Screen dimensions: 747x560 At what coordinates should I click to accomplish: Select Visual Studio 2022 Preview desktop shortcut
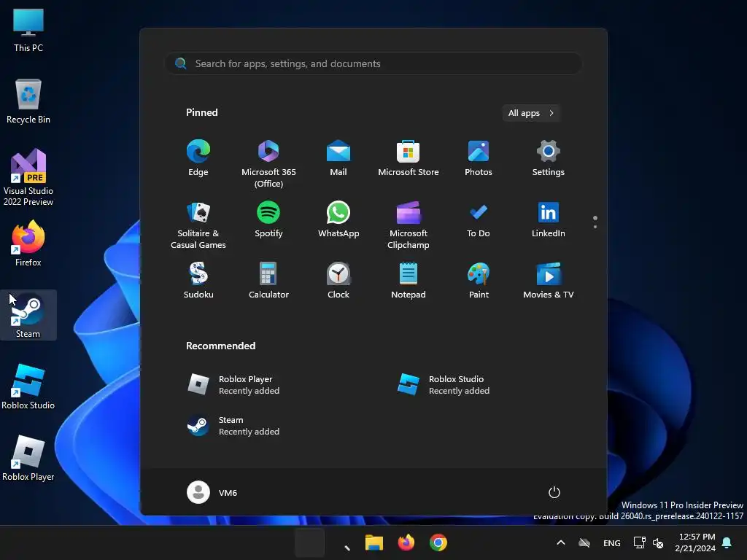[28, 178]
